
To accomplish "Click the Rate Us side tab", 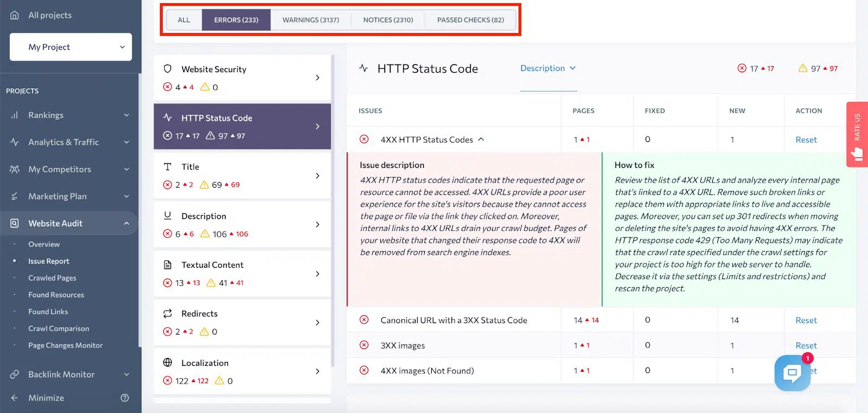I will coord(857,134).
